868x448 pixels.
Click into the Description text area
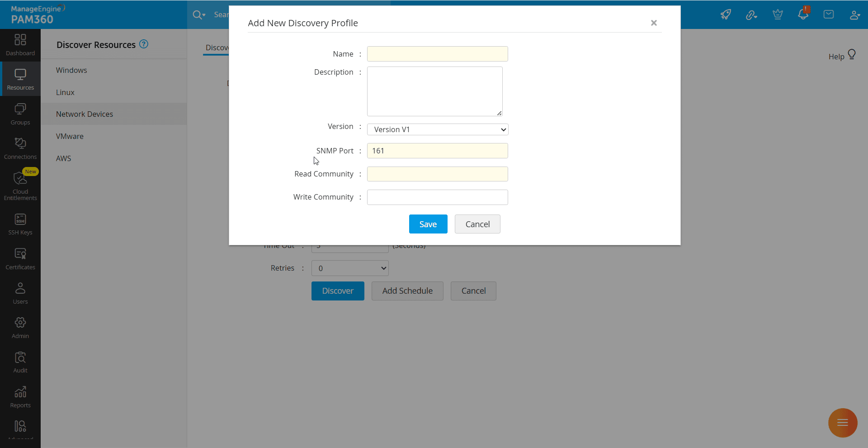click(435, 91)
